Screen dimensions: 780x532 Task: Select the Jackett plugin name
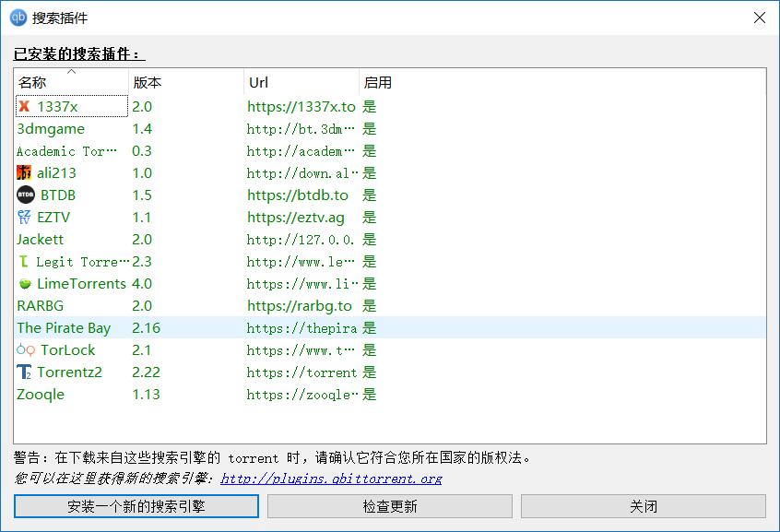41,240
